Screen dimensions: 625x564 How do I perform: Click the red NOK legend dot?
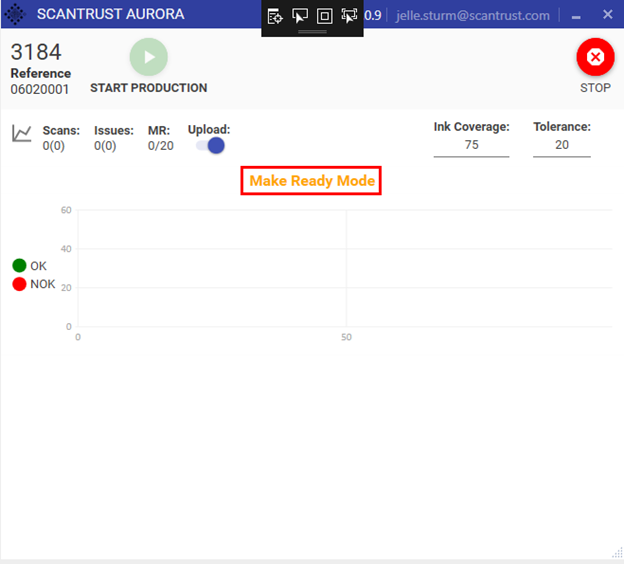click(x=19, y=284)
